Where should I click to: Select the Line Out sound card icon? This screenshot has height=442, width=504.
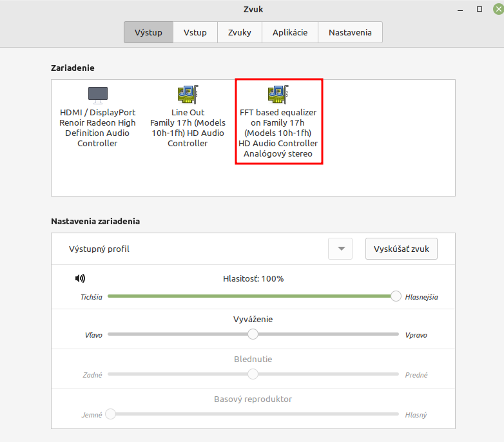[x=188, y=95]
